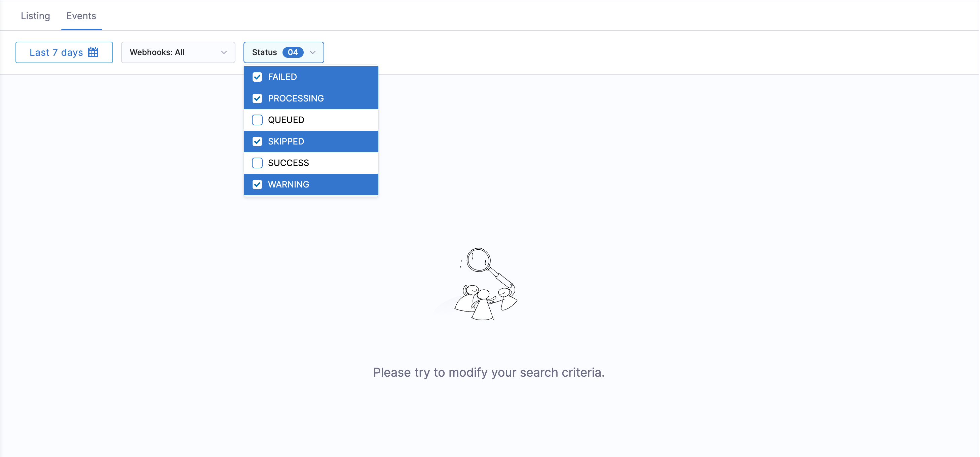
Task: Uncheck the SKIPPED status checkbox
Action: (x=257, y=141)
